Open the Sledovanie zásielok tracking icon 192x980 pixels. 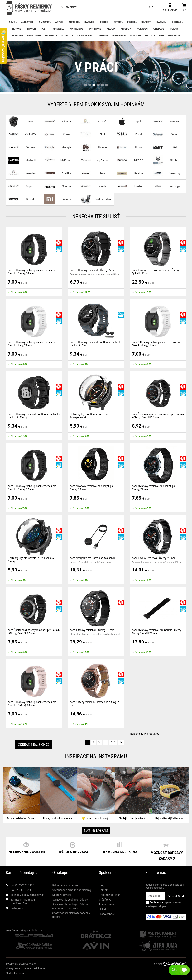(x=26, y=844)
